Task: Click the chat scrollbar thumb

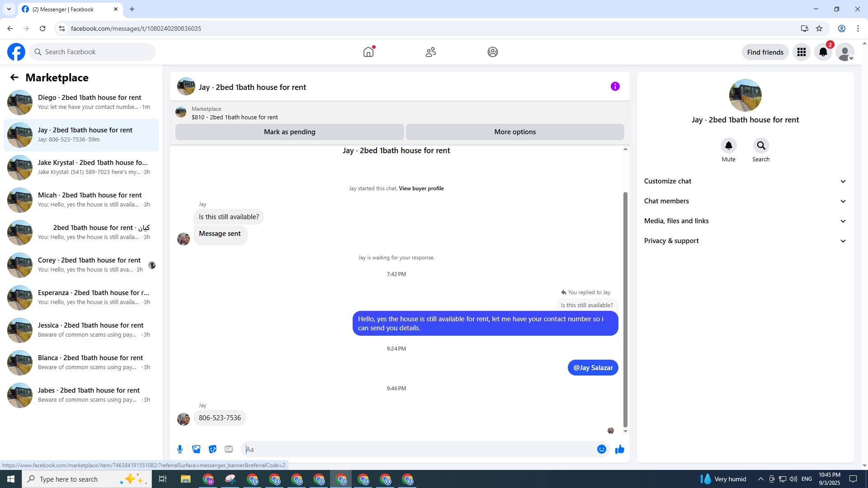Action: click(x=625, y=310)
